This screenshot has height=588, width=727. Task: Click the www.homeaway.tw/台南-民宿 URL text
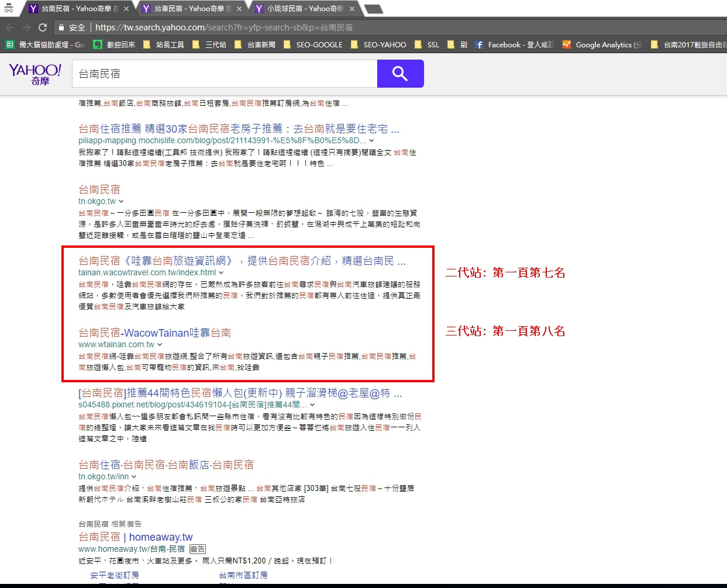[132, 549]
